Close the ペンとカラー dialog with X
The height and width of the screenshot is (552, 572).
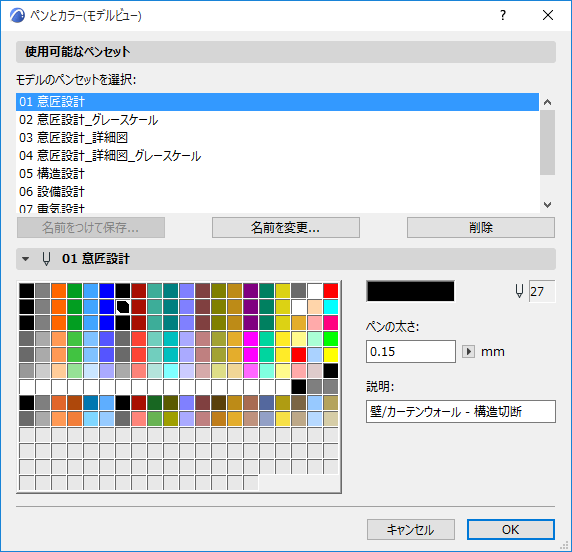(548, 15)
